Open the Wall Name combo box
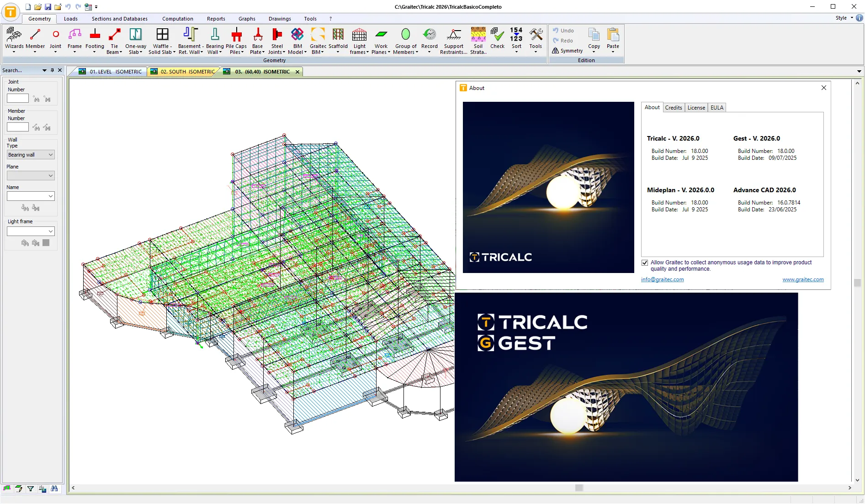The height and width of the screenshot is (504, 865). (x=31, y=196)
